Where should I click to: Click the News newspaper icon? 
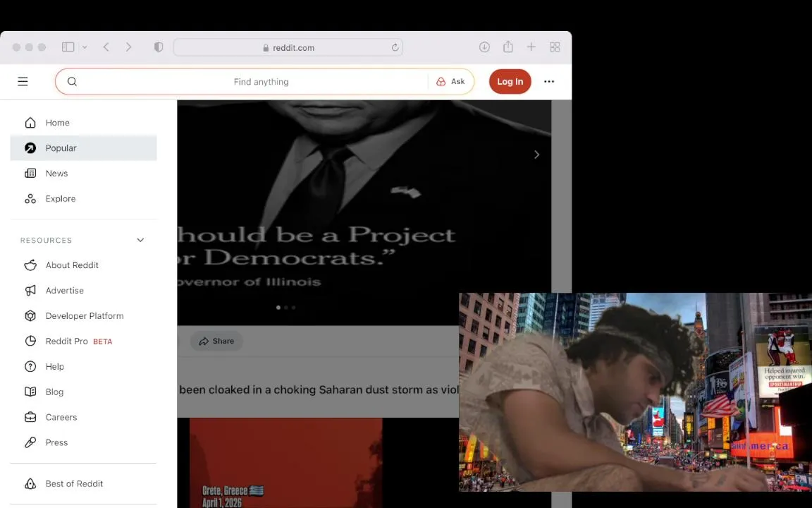click(30, 174)
